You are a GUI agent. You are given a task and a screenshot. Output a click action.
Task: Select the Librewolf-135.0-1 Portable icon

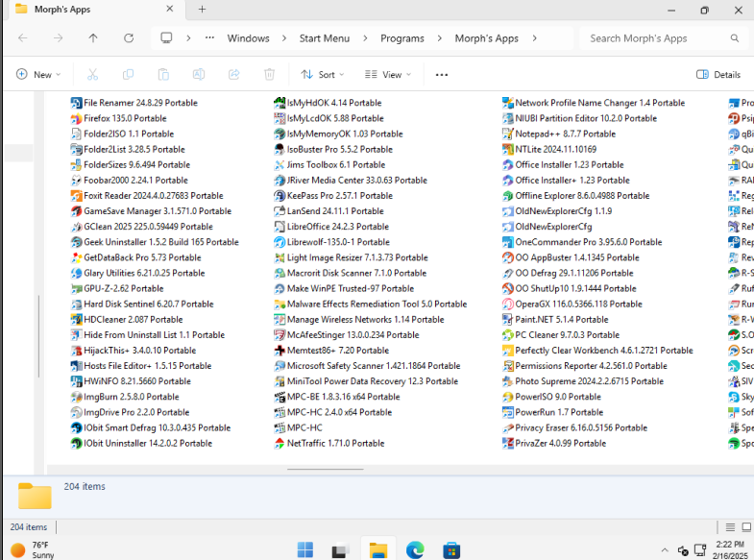point(280,242)
